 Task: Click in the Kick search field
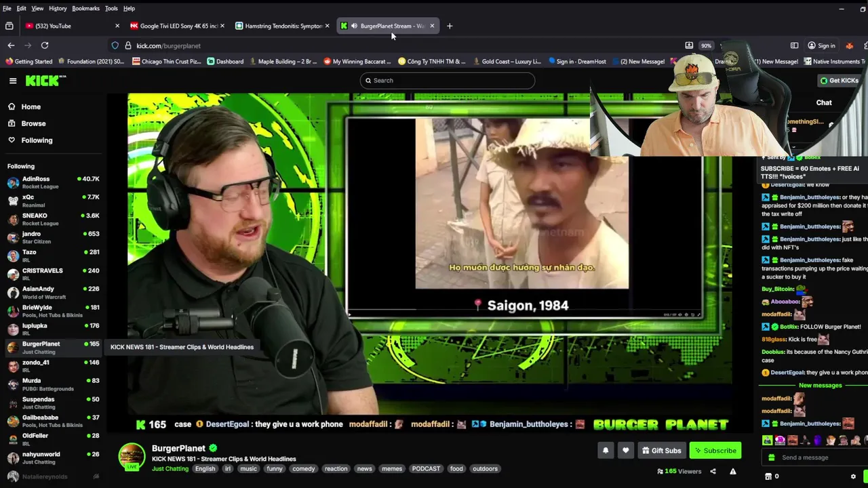tap(448, 81)
